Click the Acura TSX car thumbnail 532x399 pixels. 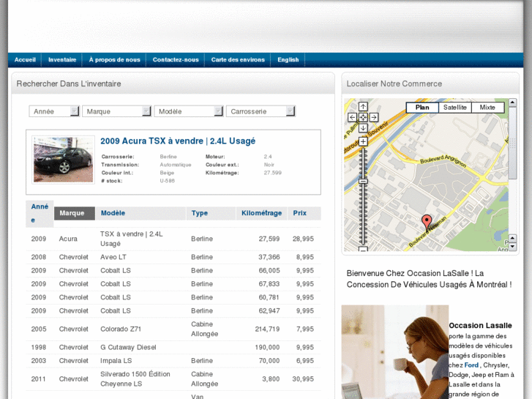[63, 160]
